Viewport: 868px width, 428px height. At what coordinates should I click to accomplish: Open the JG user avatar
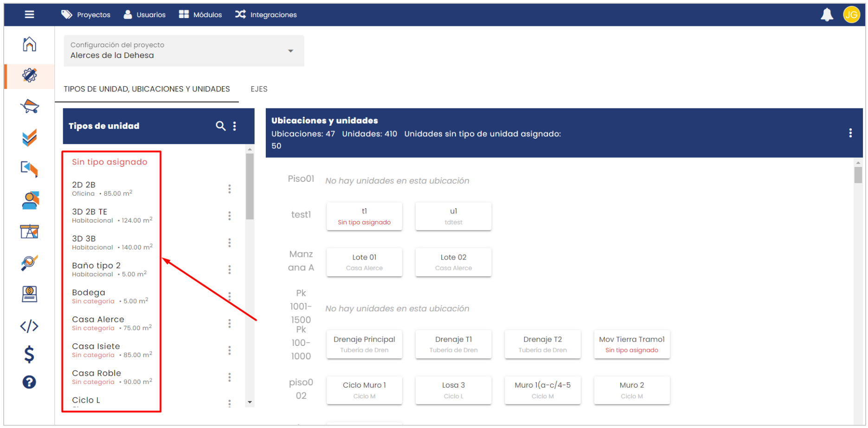(851, 15)
